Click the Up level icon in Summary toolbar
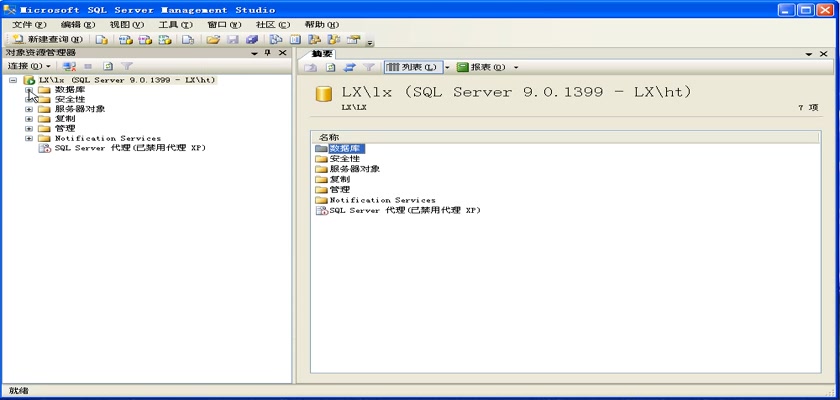This screenshot has width=840, height=400. pos(311,67)
